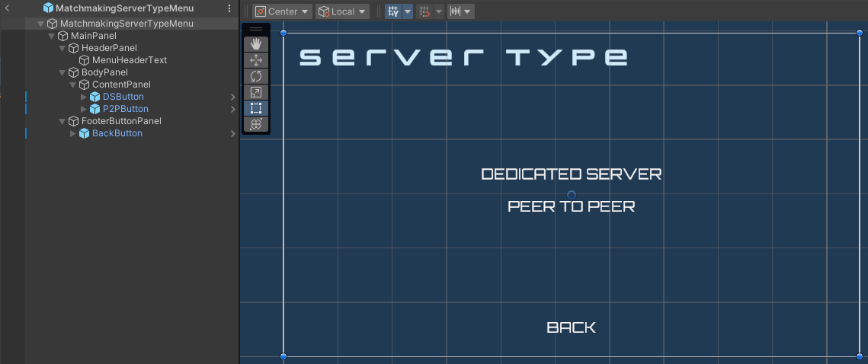Toggle grid snapping icon
This screenshot has height=364, width=868.
[424, 11]
